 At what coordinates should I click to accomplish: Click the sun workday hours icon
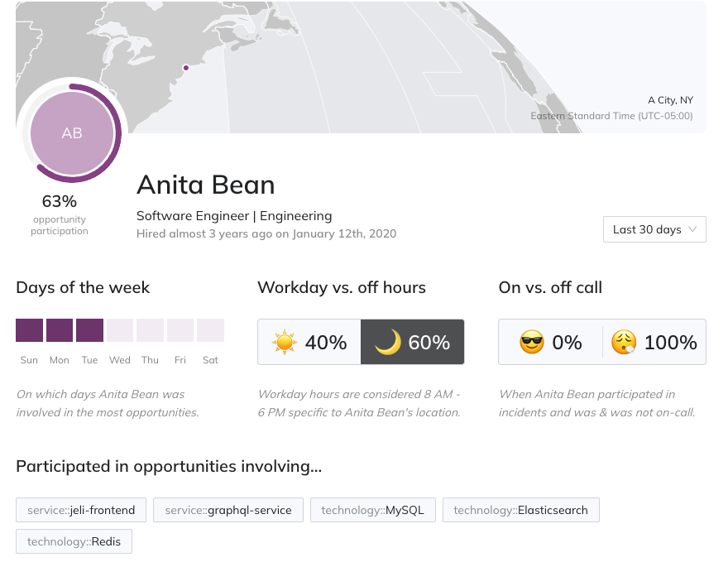click(284, 342)
